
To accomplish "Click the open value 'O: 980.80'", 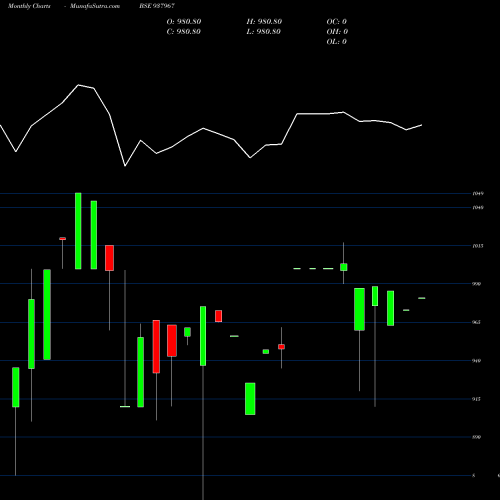I will click(x=184, y=22).
